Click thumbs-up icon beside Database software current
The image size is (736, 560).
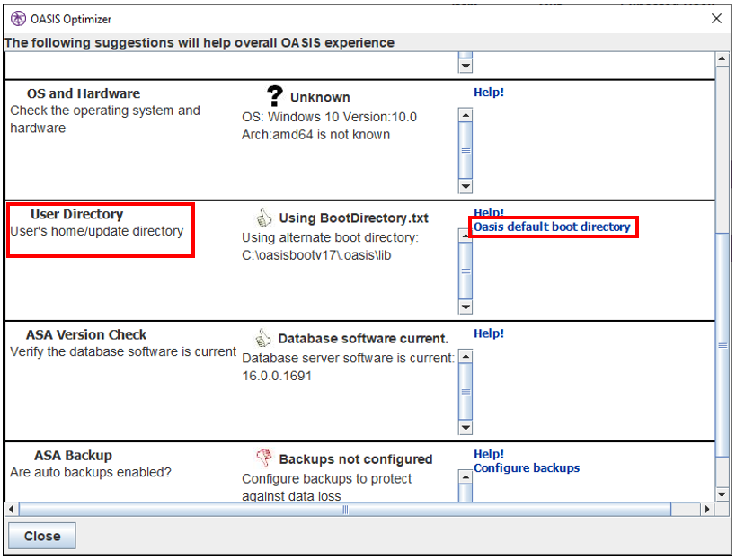point(262,338)
